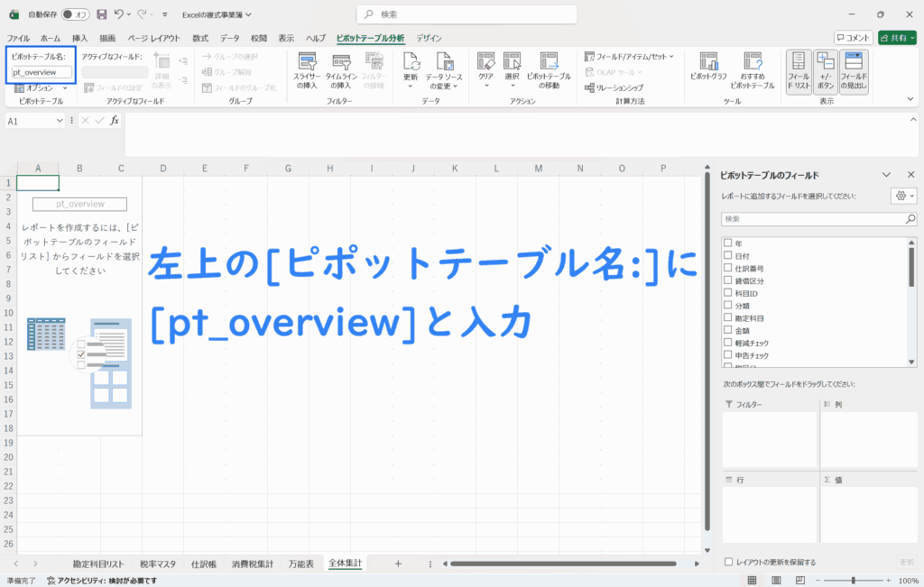Open Recommended PivotTables (おすすめピボットテーブル)

point(753,62)
